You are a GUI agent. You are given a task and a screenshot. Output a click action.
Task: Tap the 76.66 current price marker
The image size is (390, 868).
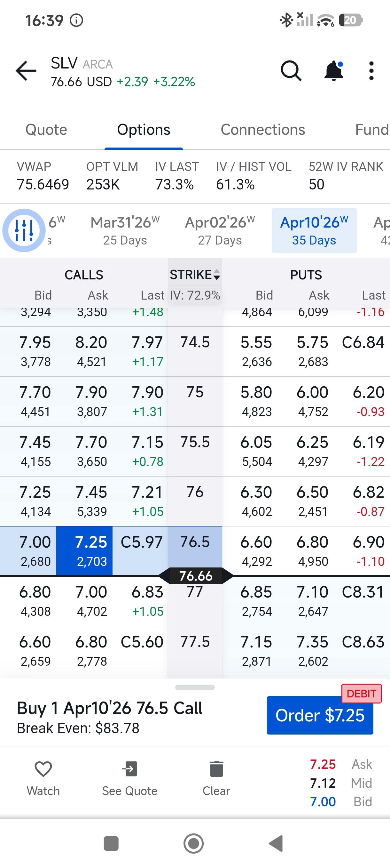point(196,576)
